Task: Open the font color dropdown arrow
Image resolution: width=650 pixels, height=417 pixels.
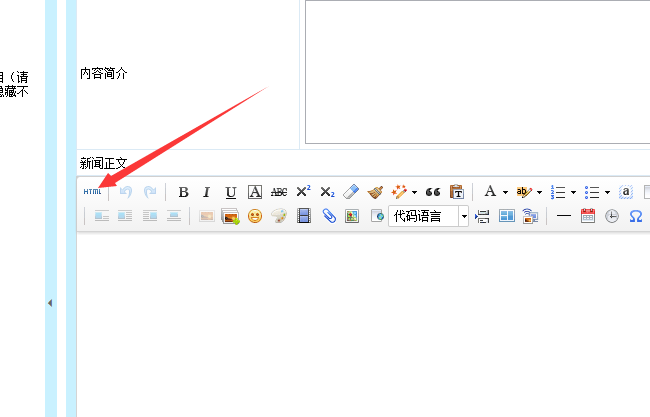Action: pos(505,192)
